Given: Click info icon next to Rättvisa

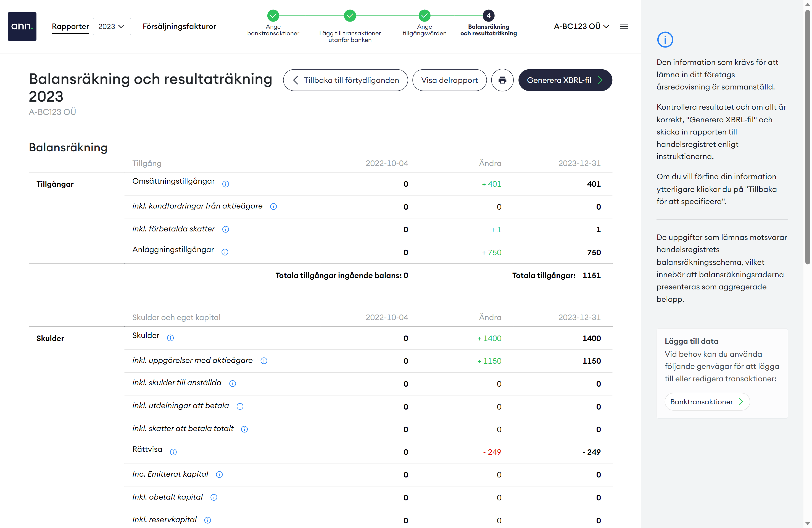Looking at the screenshot, I should point(173,452).
